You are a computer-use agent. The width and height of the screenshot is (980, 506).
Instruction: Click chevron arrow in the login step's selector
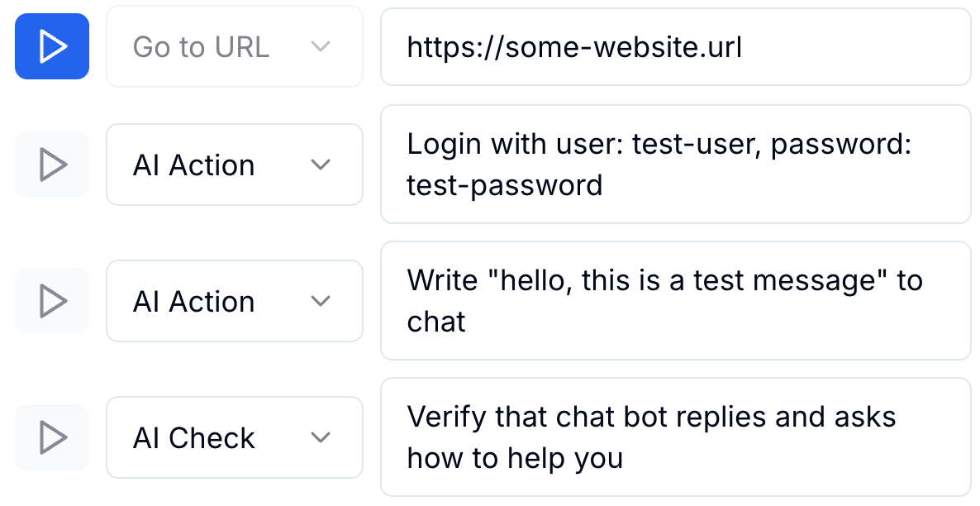pos(320,165)
